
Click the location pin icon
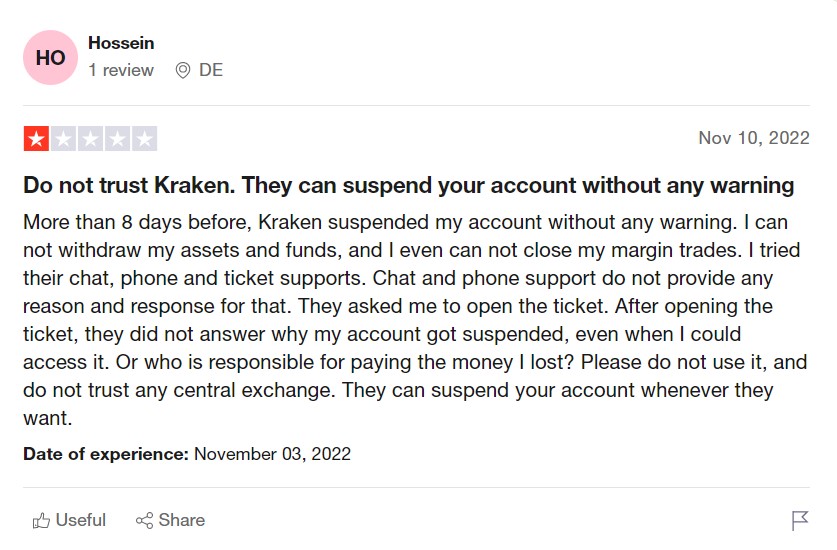click(x=183, y=70)
